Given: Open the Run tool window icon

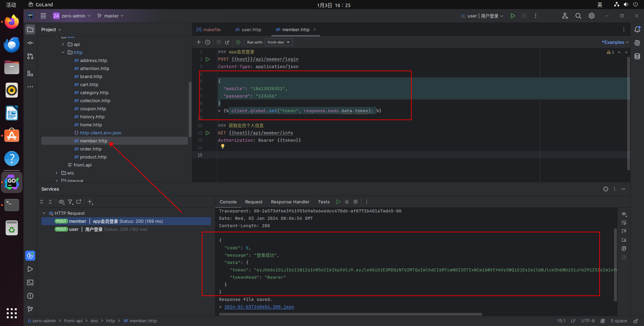Looking at the screenshot, I should point(30,269).
